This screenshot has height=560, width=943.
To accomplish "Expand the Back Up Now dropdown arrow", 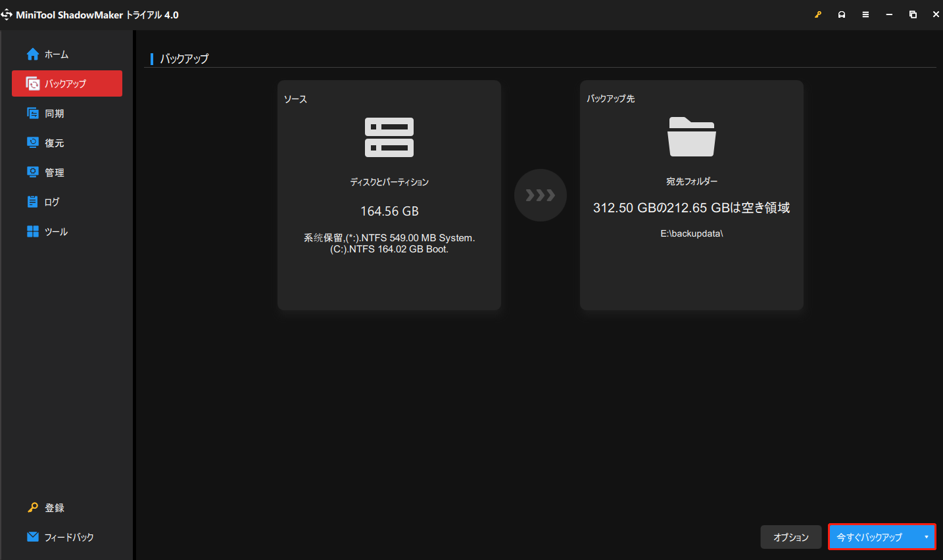I will point(925,537).
